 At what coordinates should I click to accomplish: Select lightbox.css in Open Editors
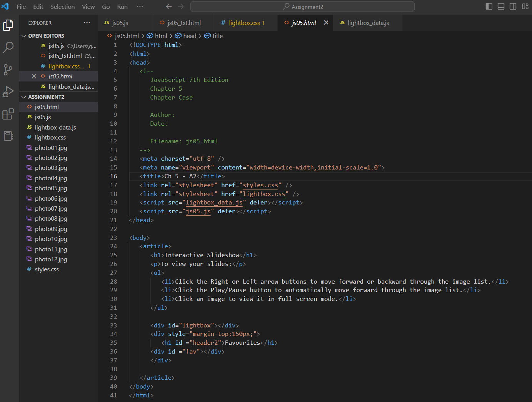pyautogui.click(x=58, y=66)
